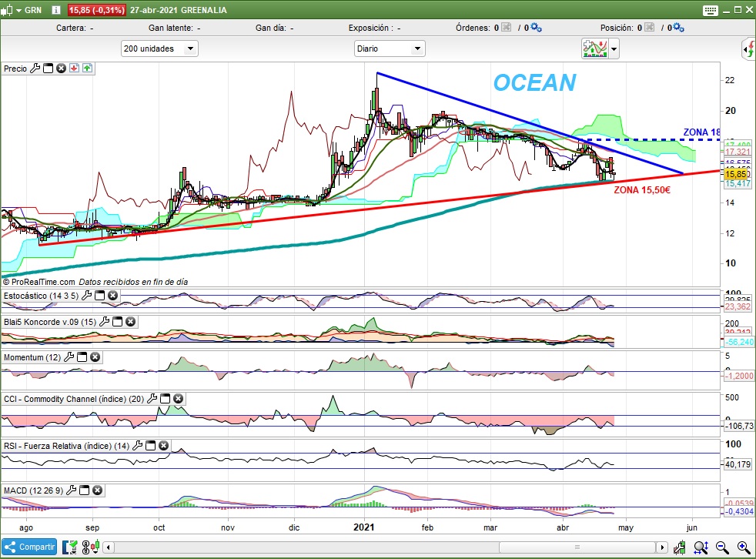The image size is (756, 559).
Task: Close the Precio panel
Action: (x=62, y=69)
